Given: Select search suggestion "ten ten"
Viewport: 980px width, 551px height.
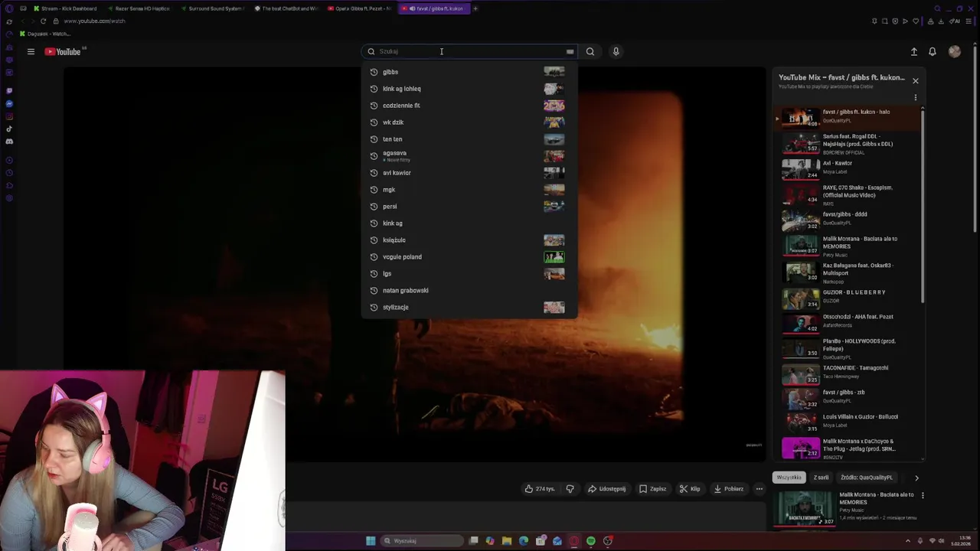Looking at the screenshot, I should pyautogui.click(x=469, y=139).
